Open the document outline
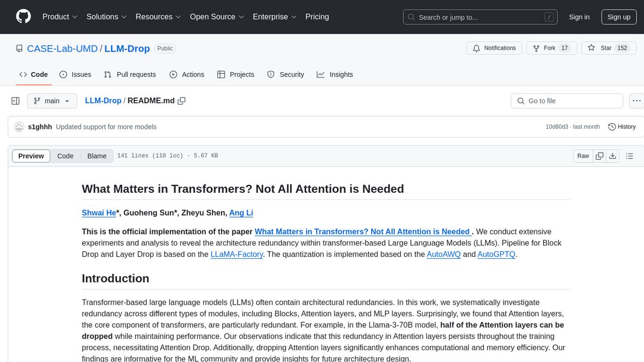This screenshot has height=362, width=644. 629,156
